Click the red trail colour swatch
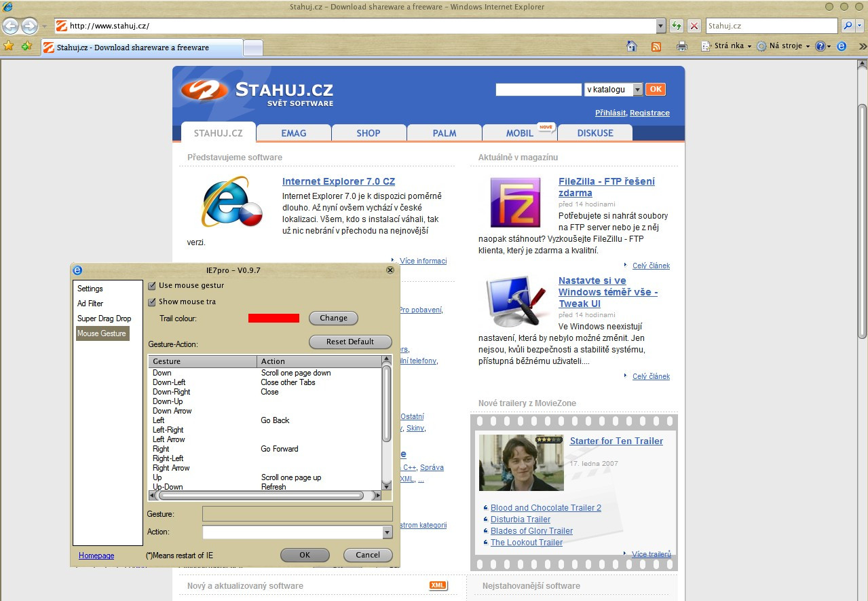The image size is (868, 601). click(273, 318)
